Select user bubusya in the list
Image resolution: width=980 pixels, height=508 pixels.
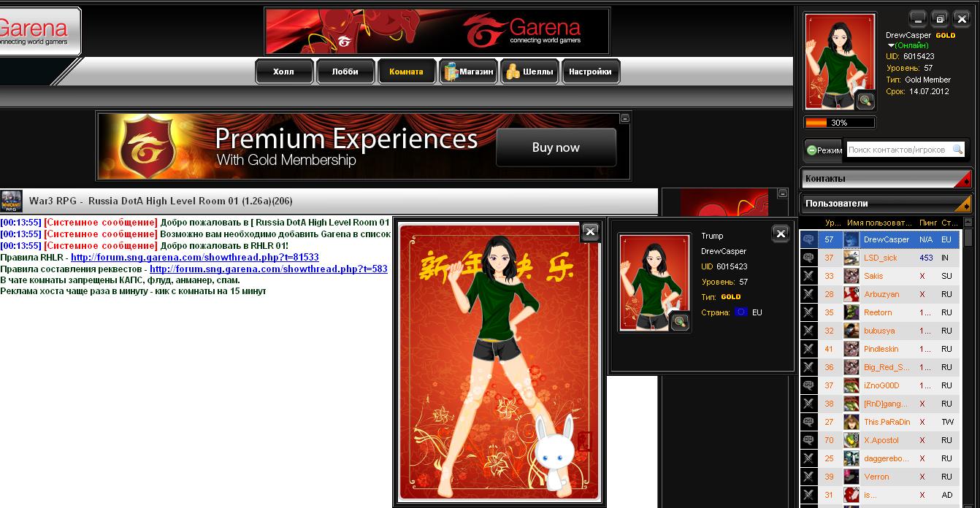881,331
